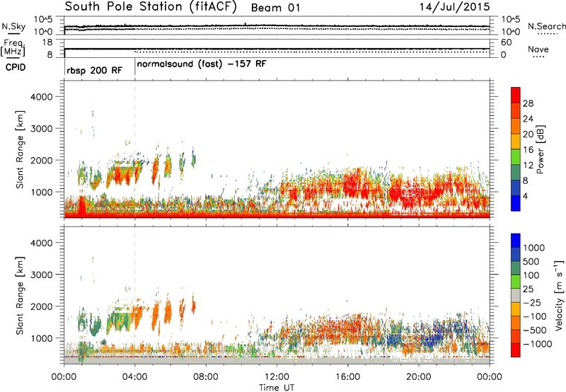Pick the orange Velocity segment between -100 and -500
The height and width of the screenshot is (392, 566).
(516, 323)
